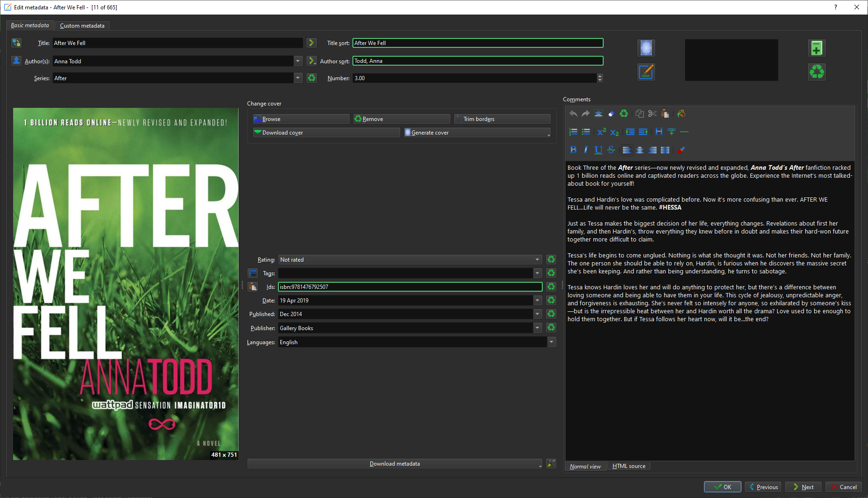
Task: Toggle strikethrough formatting in Comments
Action: tap(611, 150)
